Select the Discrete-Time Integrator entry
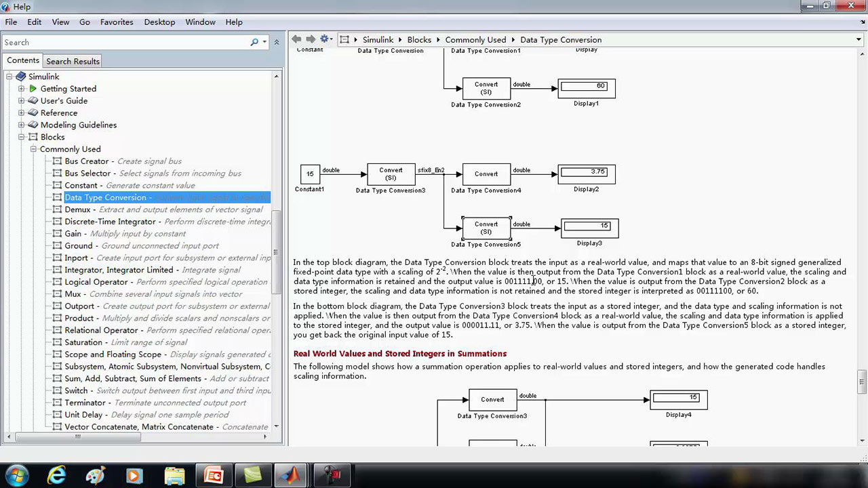Screen dimensions: 868x488 click(167, 222)
